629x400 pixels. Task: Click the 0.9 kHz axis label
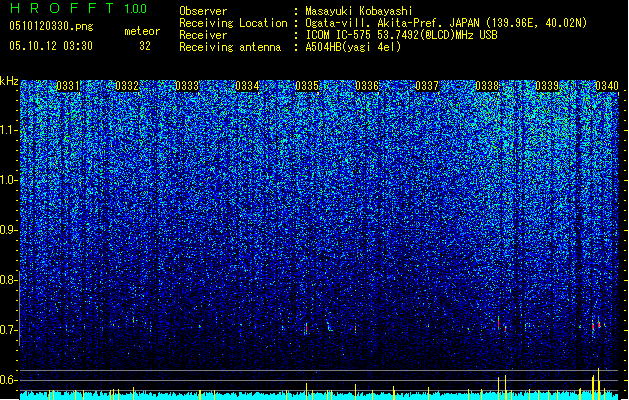(x=8, y=230)
